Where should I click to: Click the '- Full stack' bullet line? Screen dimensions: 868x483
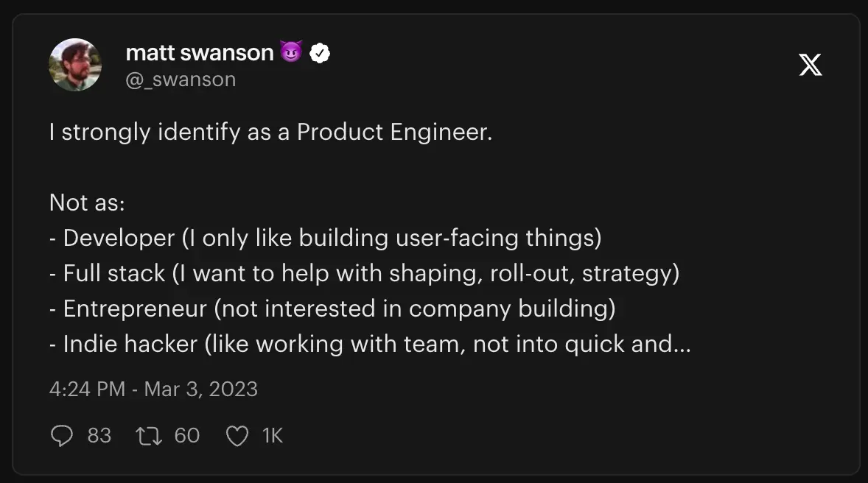point(364,274)
